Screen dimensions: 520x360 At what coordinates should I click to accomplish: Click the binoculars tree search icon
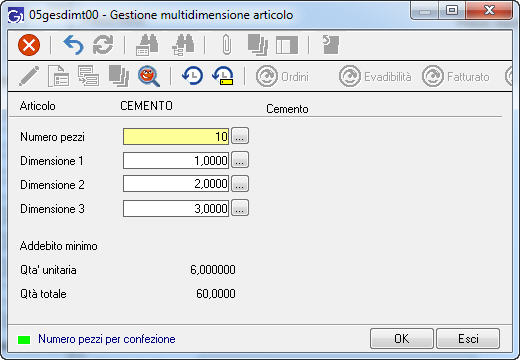pyautogui.click(x=183, y=45)
